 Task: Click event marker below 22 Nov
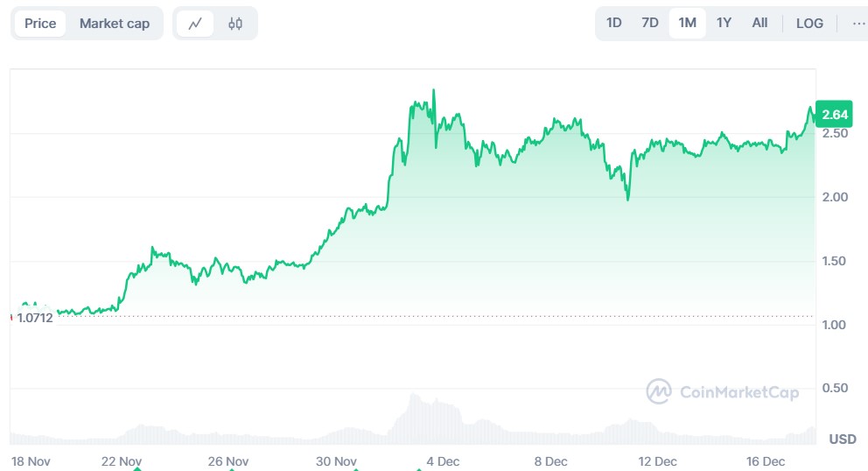point(137,468)
